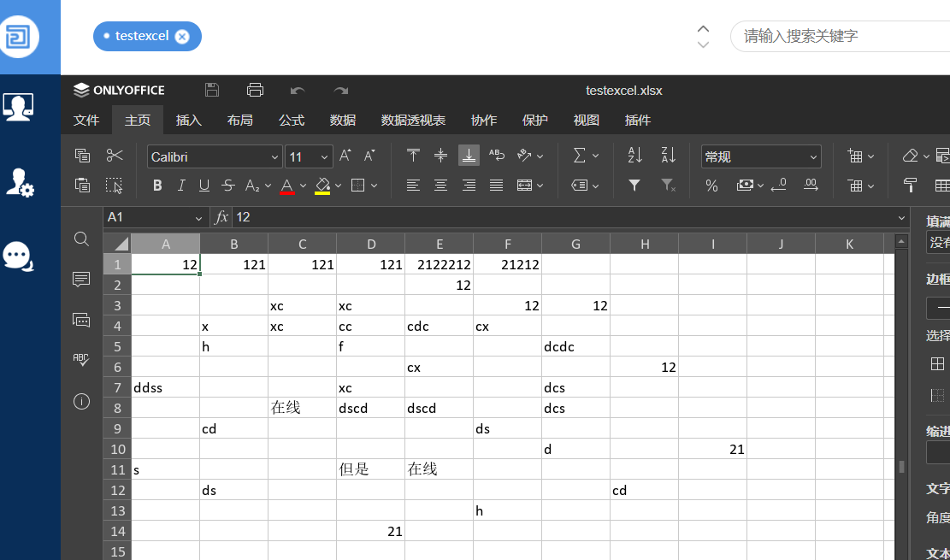
Task: Click the fx insert function button
Action: pos(222,217)
